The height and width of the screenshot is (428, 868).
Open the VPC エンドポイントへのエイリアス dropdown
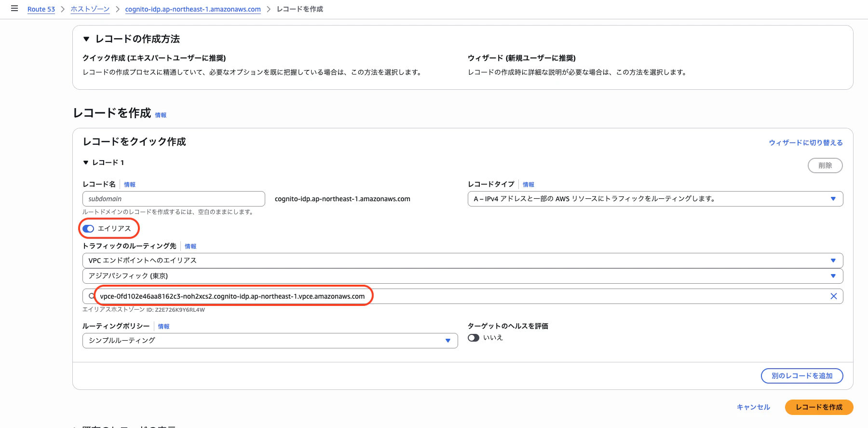click(462, 261)
